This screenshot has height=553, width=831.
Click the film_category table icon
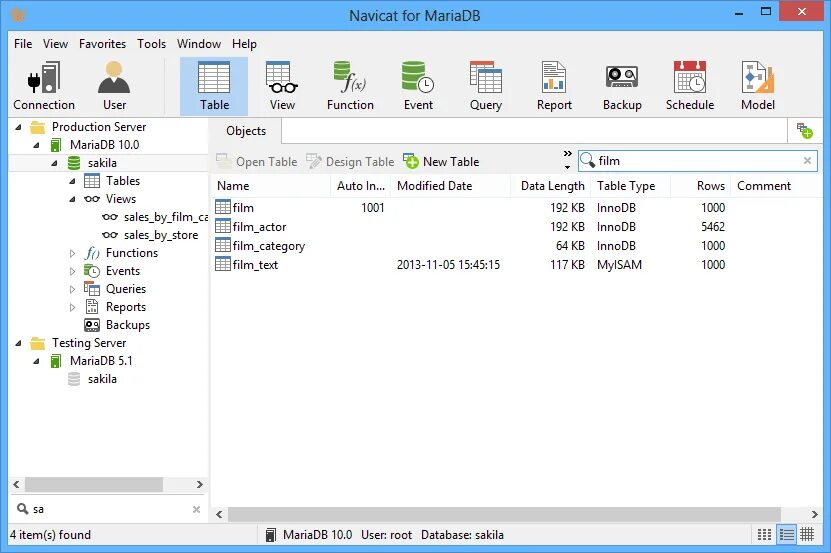tap(223, 245)
